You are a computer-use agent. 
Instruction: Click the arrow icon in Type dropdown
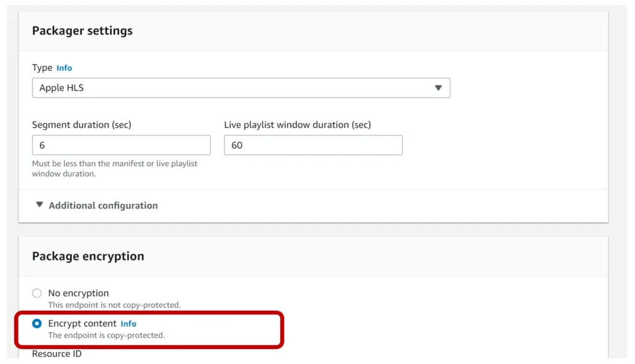pyautogui.click(x=438, y=88)
